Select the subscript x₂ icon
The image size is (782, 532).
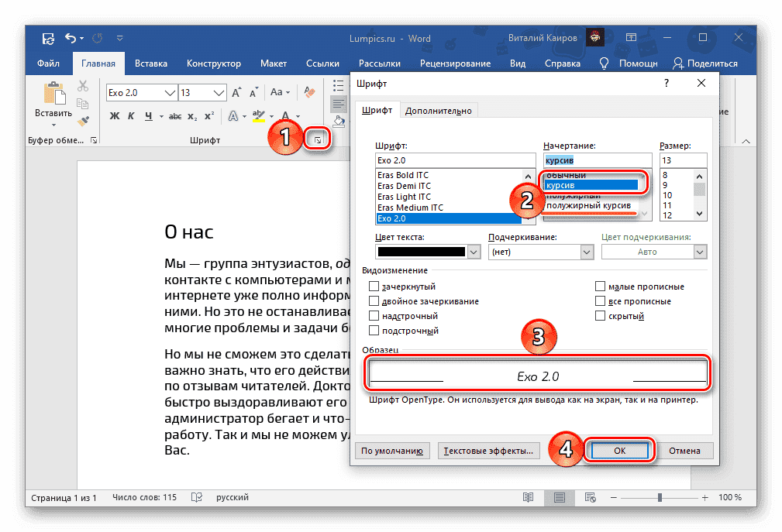[191, 116]
